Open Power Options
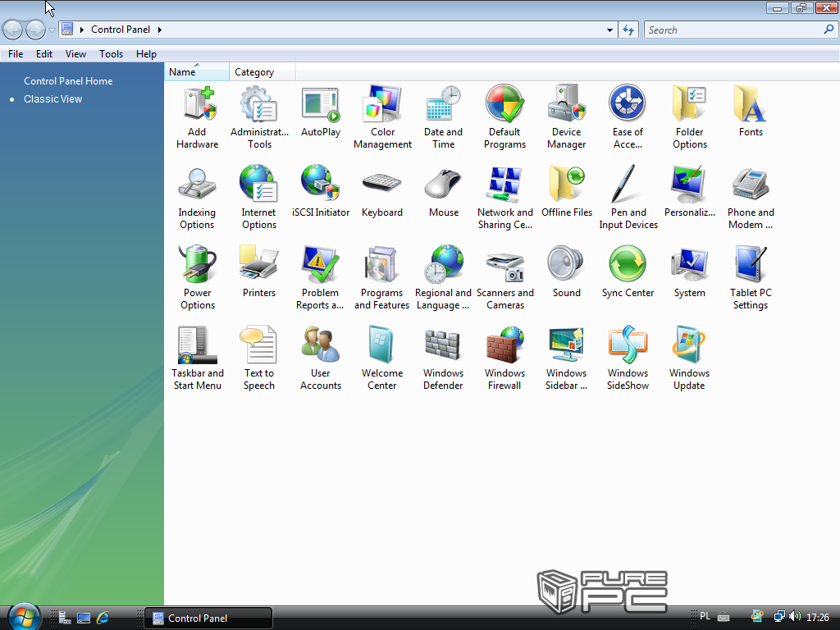Image resolution: width=840 pixels, height=630 pixels. click(x=197, y=279)
